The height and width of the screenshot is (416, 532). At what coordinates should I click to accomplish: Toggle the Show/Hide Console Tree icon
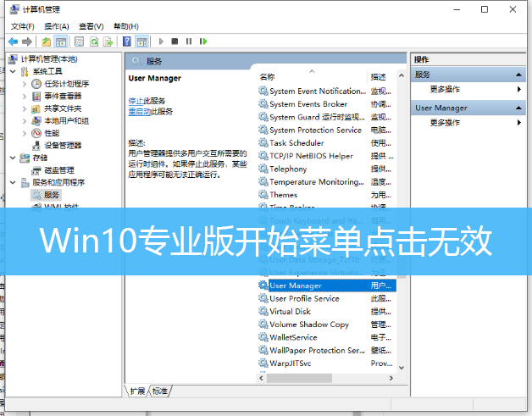61,42
